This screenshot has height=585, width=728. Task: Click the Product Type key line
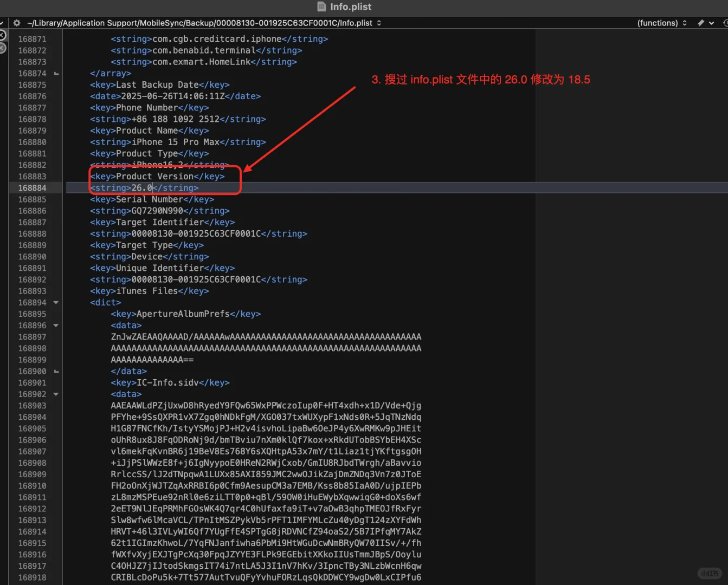[150, 154]
